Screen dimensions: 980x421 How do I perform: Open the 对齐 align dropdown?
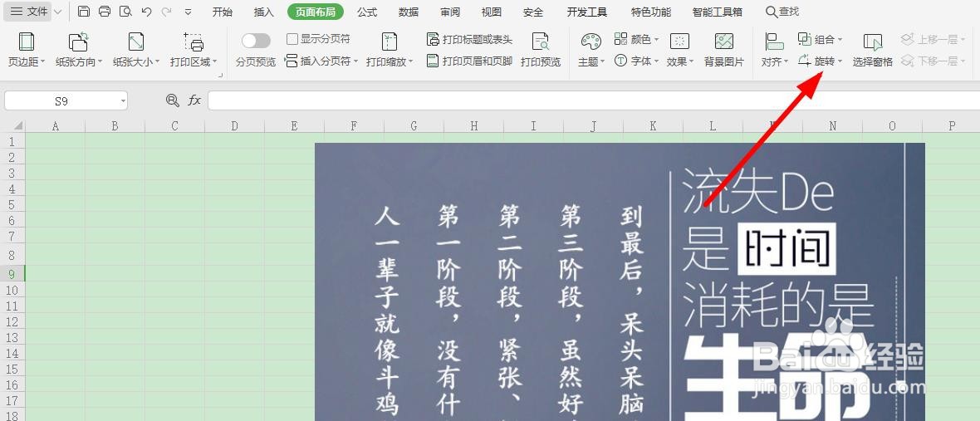click(775, 50)
